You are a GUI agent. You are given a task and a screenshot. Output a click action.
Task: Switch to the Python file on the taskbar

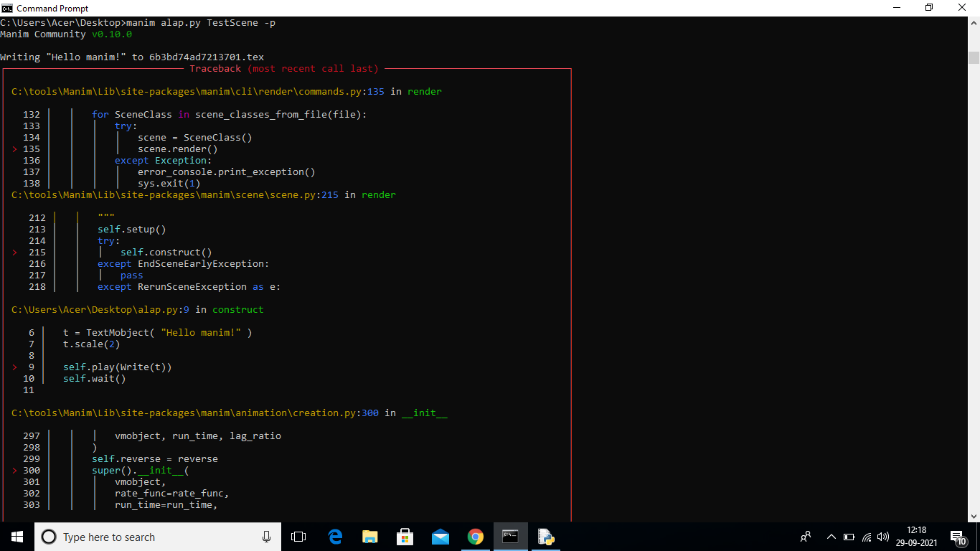click(x=546, y=536)
